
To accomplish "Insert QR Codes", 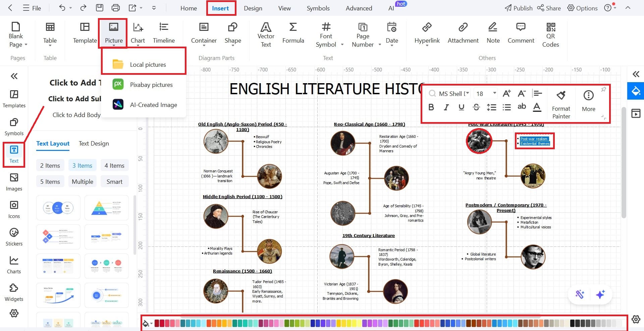I will point(550,35).
